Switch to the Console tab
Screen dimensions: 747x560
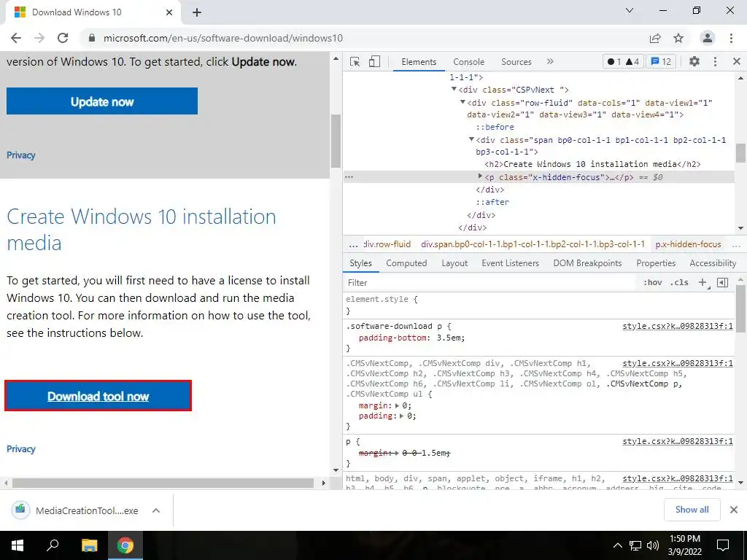click(469, 62)
